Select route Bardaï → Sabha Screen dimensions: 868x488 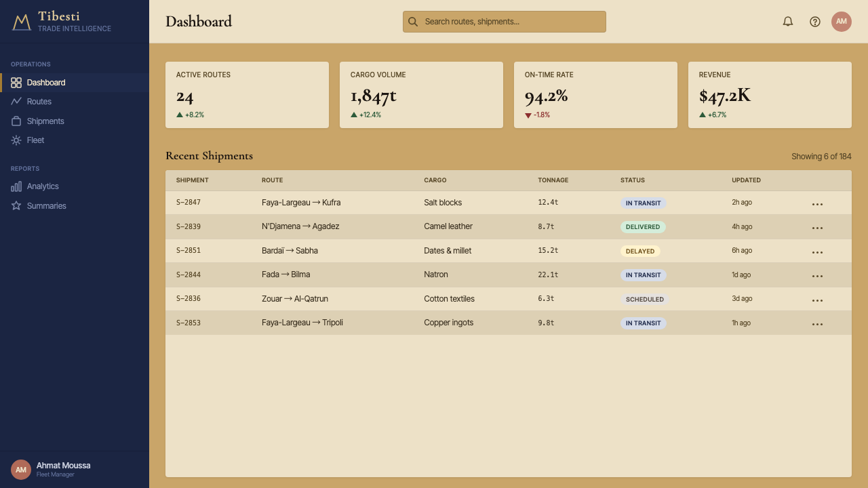pos(290,251)
